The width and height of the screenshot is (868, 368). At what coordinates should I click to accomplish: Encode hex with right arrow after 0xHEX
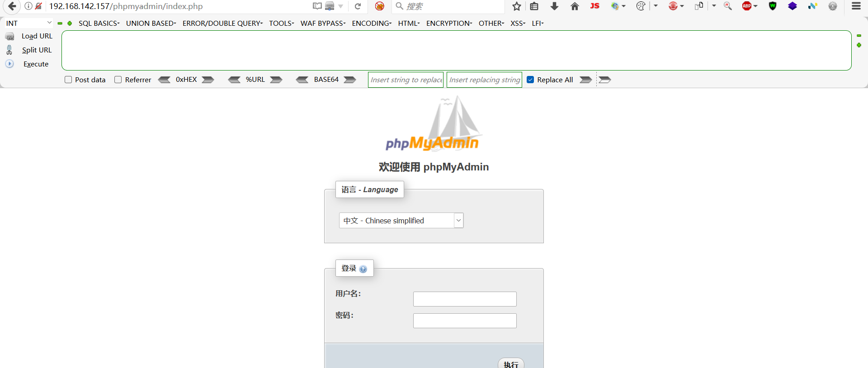208,80
